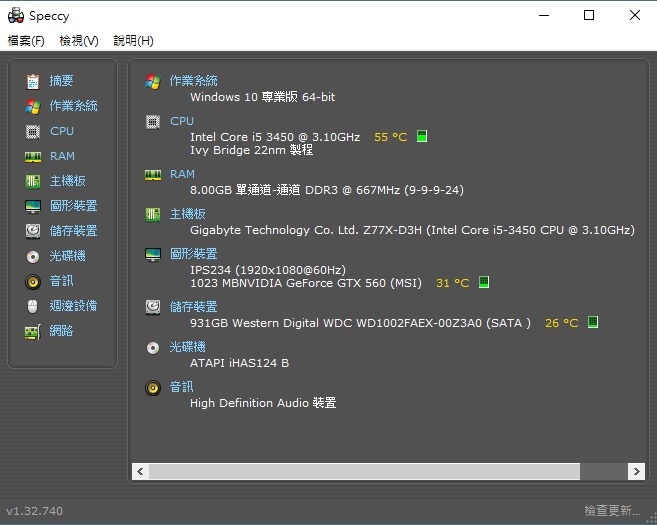
Task: Click the Speccy app icon in title bar
Action: point(16,16)
